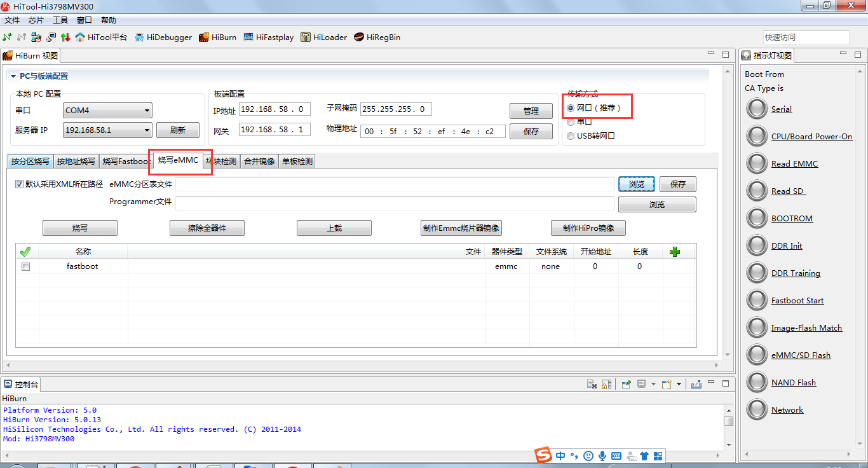
Task: Open the 服务器 IP dropdown
Action: (x=108, y=130)
